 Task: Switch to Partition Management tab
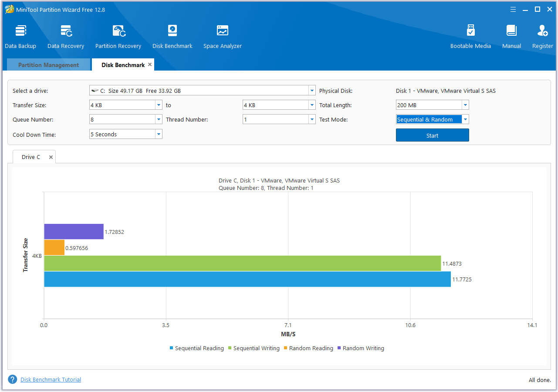(x=48, y=65)
